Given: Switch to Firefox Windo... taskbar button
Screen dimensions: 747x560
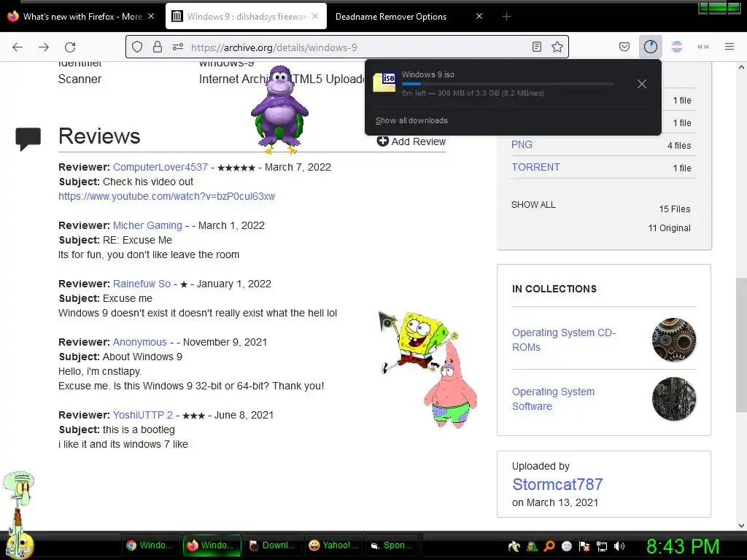Looking at the screenshot, I should [212, 545].
